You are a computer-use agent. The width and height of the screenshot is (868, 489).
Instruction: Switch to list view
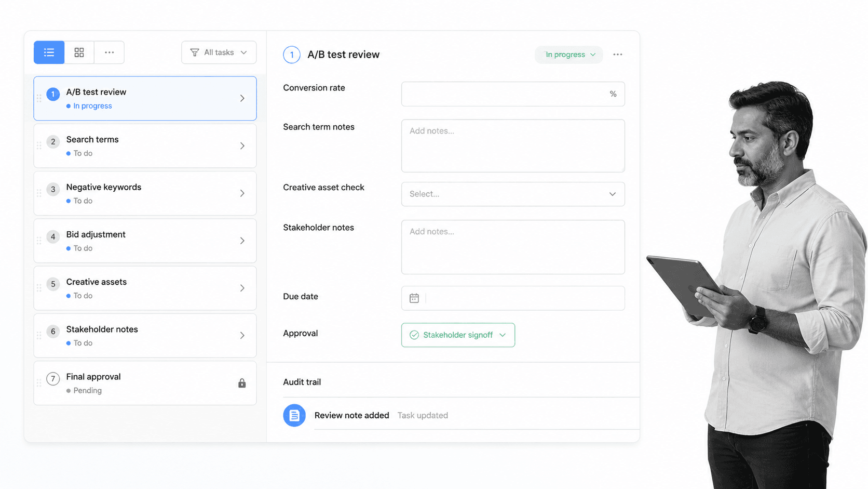(x=49, y=52)
